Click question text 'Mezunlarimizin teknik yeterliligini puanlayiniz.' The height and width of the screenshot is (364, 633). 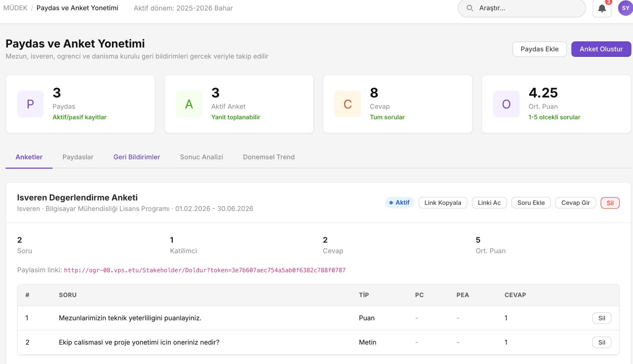(130, 318)
